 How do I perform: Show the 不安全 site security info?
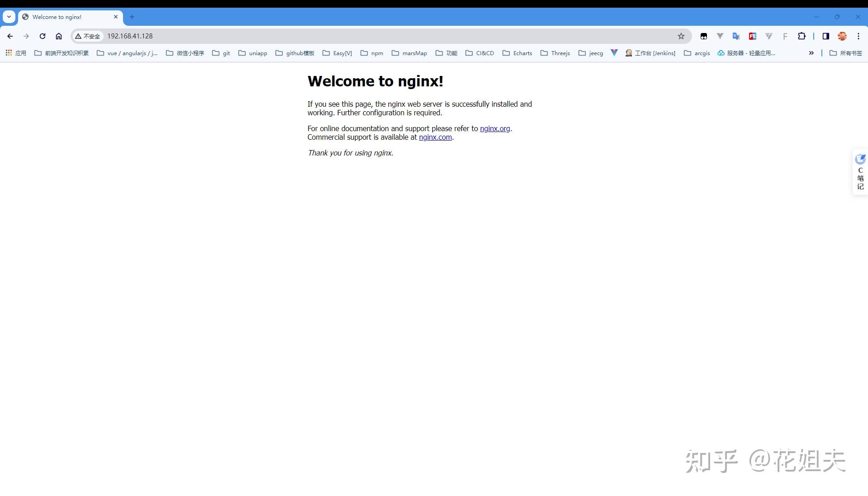pos(88,36)
